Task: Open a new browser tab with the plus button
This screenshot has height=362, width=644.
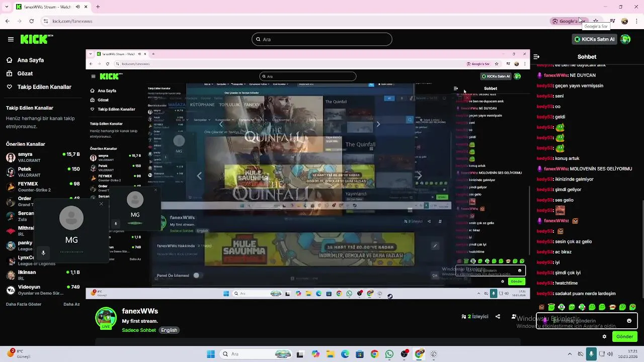Action: pos(98,7)
